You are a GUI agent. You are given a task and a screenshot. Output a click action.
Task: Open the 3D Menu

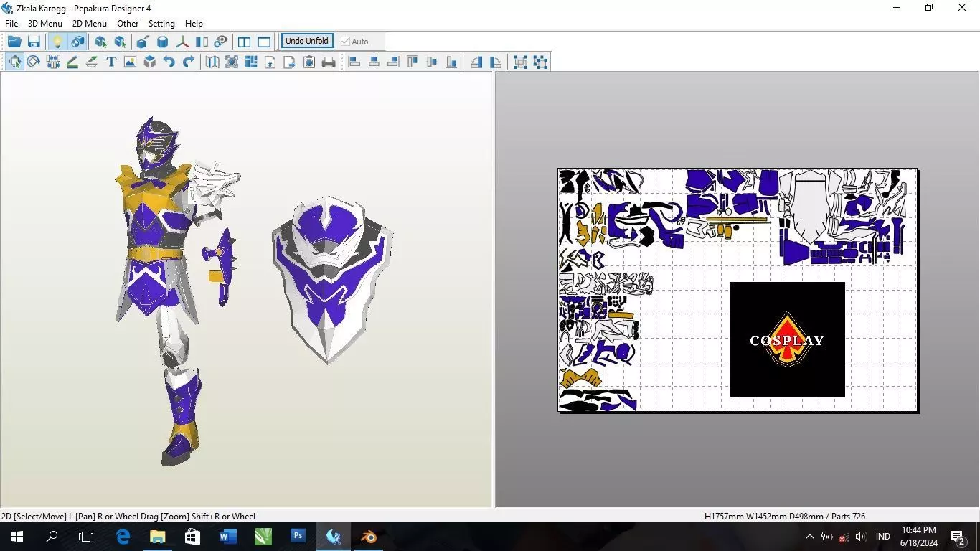pos(45,24)
